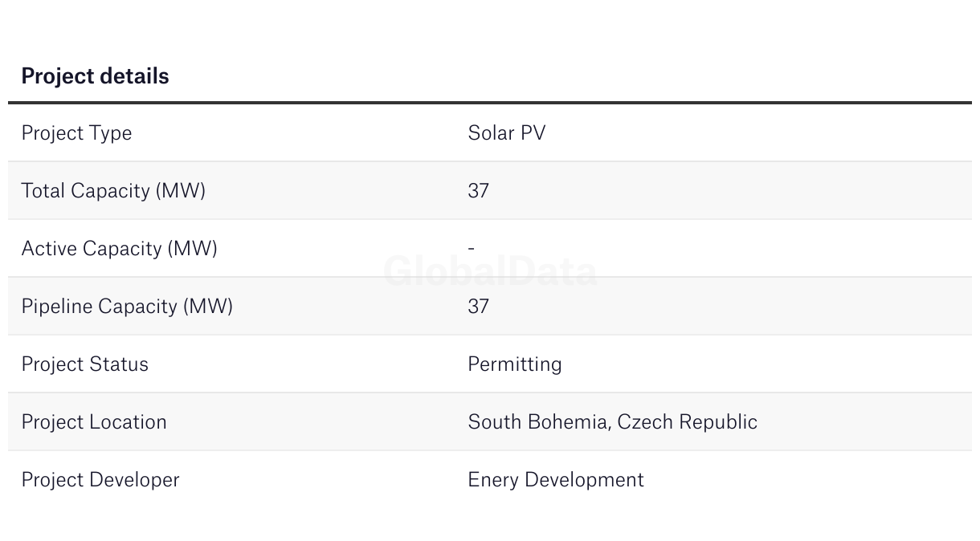
Task: Click the Project Type table row
Action: point(321,133)
